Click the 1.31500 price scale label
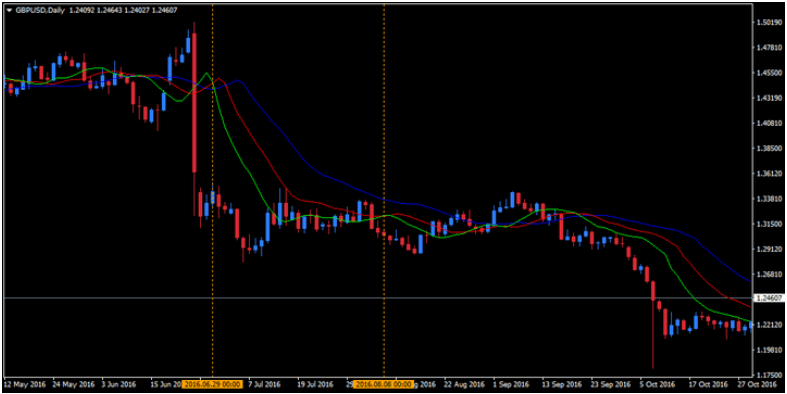Screen dimensions: 787x394 point(769,224)
